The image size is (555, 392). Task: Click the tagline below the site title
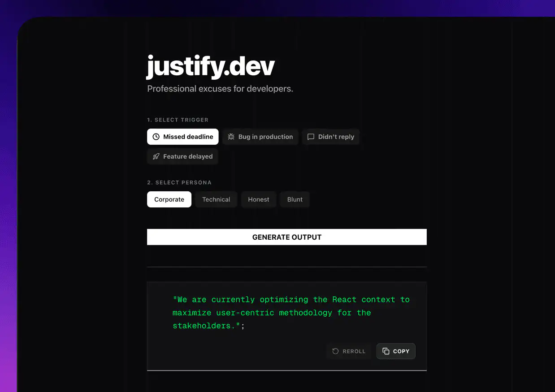[x=220, y=88]
